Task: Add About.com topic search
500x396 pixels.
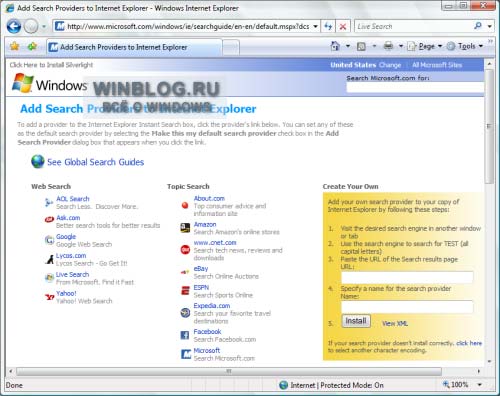Action: [209, 198]
